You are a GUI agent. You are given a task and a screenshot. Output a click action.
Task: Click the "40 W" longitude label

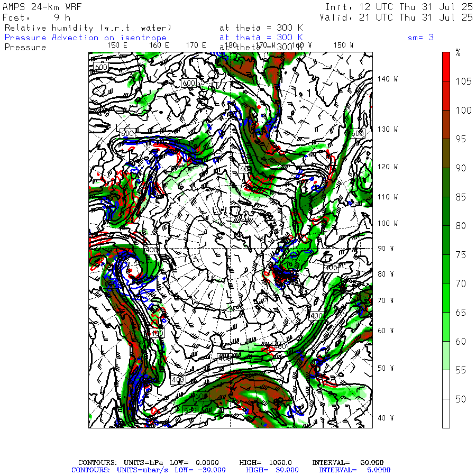coord(386,418)
